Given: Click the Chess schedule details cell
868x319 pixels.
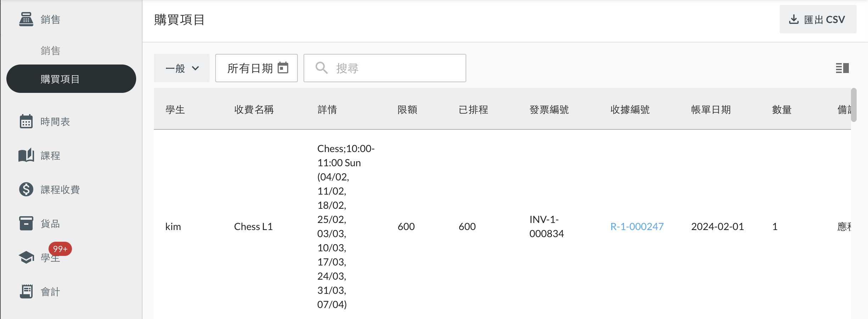Looking at the screenshot, I should [x=346, y=226].
